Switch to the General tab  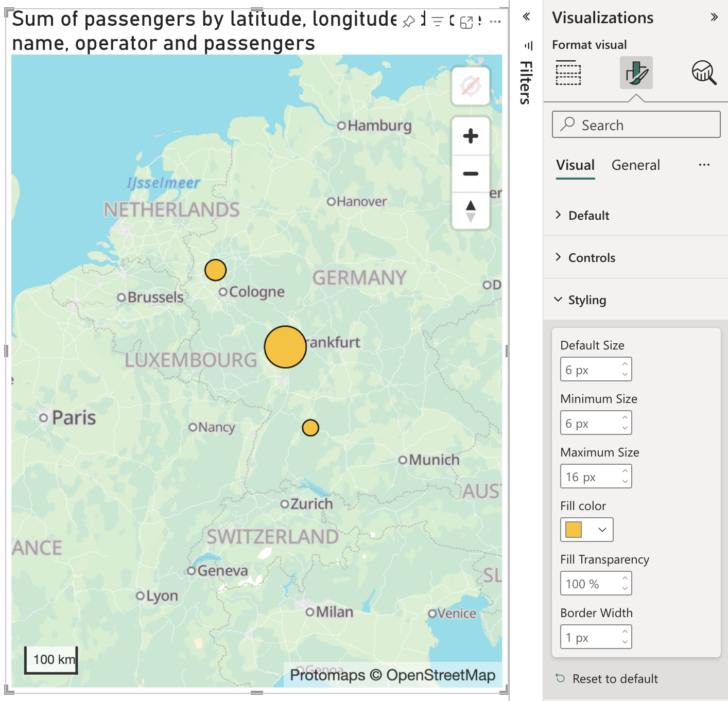pyautogui.click(x=635, y=165)
